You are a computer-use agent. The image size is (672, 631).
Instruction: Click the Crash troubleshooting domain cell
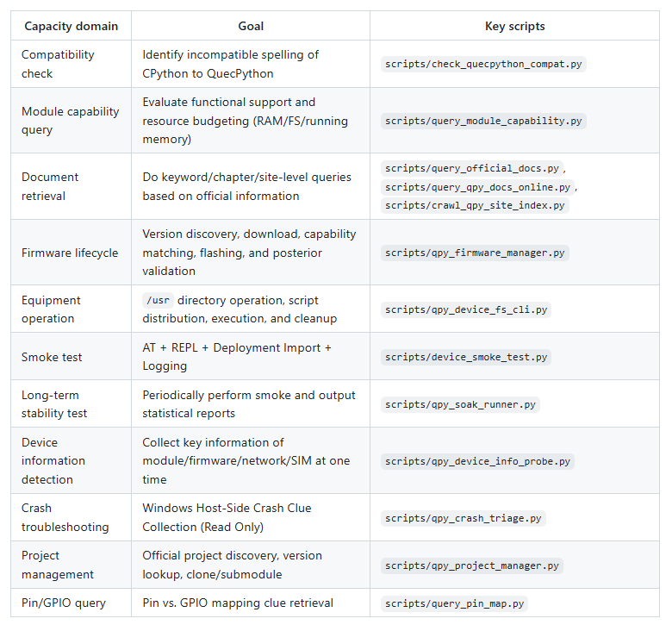65,517
